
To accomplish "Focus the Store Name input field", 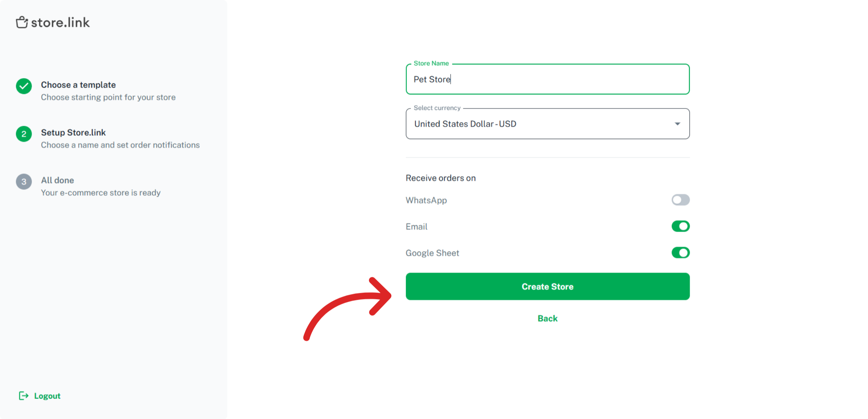I will pos(547,80).
